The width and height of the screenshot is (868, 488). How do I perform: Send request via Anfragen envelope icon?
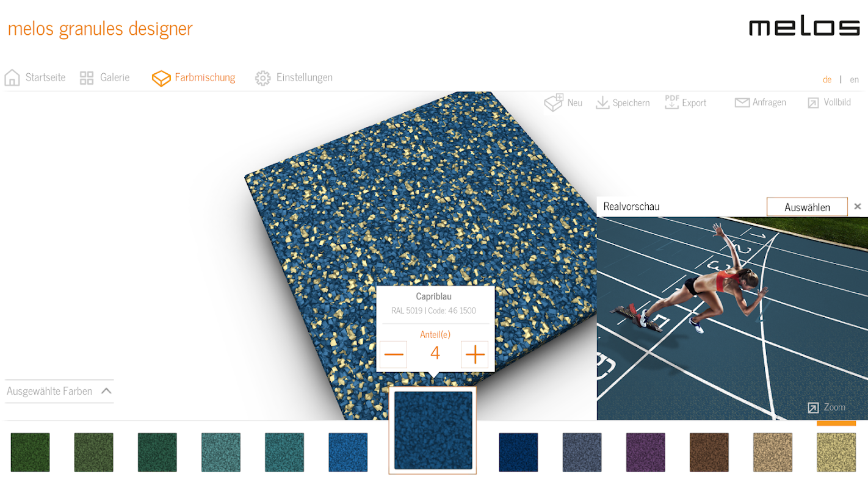click(742, 102)
